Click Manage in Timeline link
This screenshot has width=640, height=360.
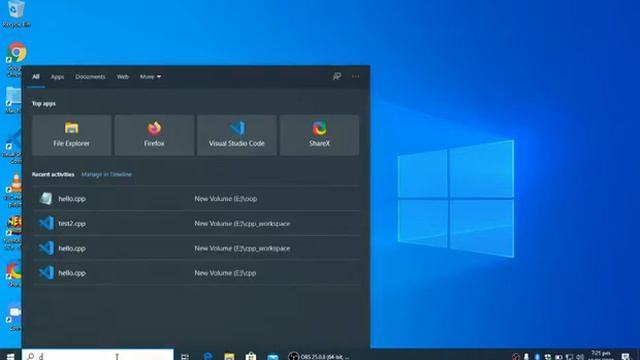107,174
